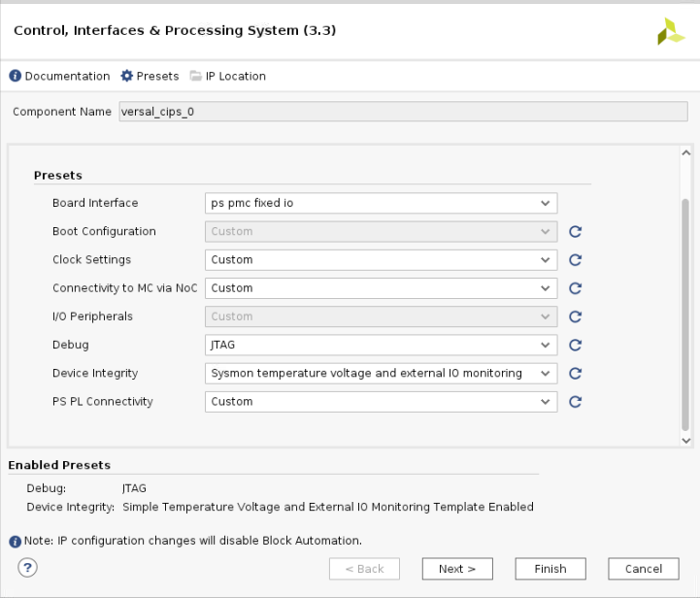The image size is (700, 598).
Task: Click the Finish button
Action: point(549,569)
